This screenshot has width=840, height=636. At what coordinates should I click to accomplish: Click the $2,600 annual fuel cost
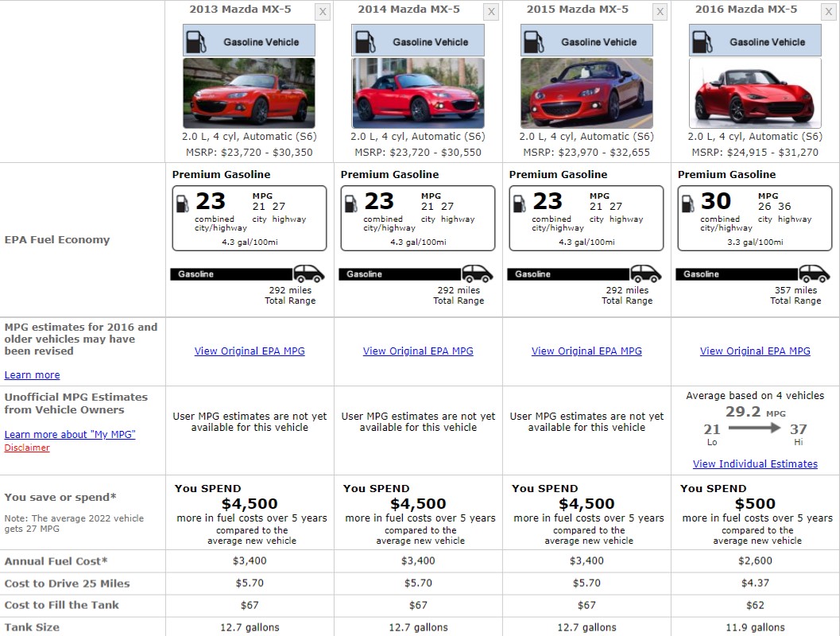[x=755, y=561]
